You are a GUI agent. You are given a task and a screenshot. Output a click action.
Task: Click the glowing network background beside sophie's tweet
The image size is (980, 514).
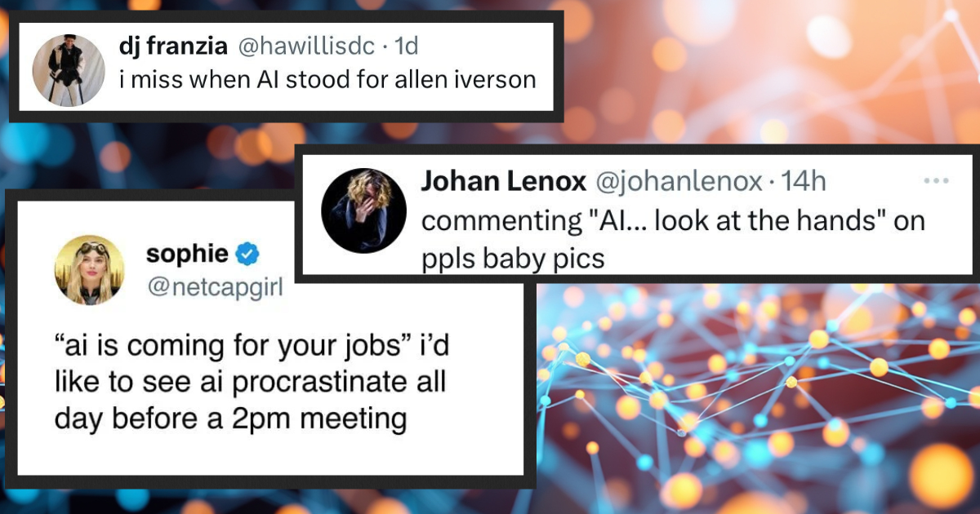pyautogui.click(x=759, y=392)
